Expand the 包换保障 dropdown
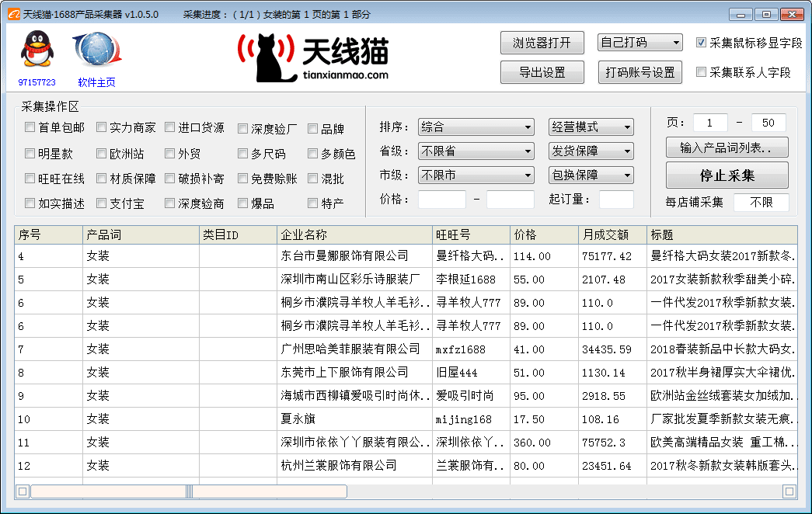This screenshot has width=812, height=514. 591,175
